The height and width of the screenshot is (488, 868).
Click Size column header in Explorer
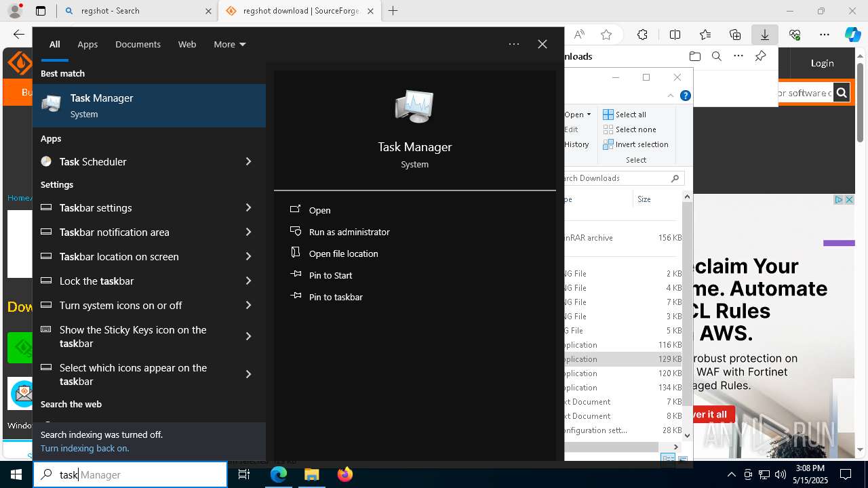pyautogui.click(x=644, y=199)
